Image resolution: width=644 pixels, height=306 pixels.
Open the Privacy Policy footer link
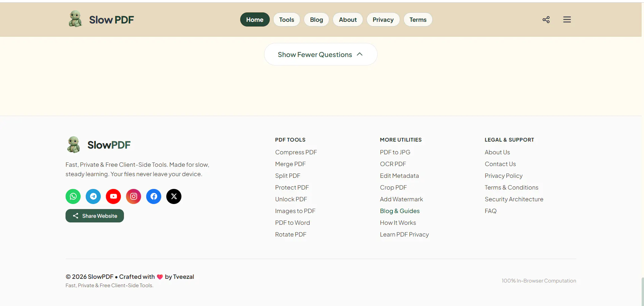(504, 176)
